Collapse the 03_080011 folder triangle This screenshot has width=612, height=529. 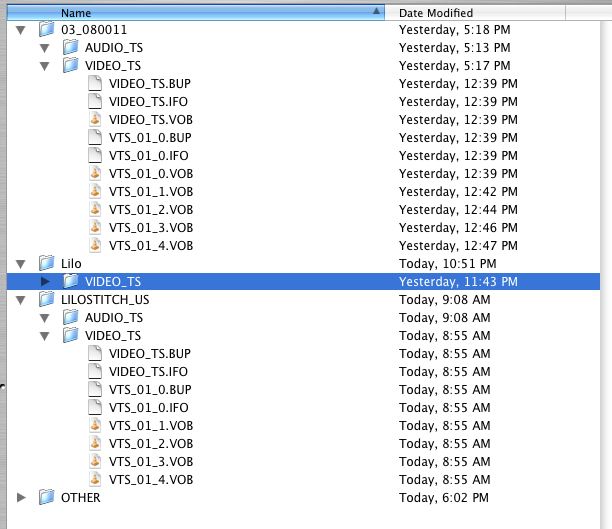pyautogui.click(x=21, y=30)
